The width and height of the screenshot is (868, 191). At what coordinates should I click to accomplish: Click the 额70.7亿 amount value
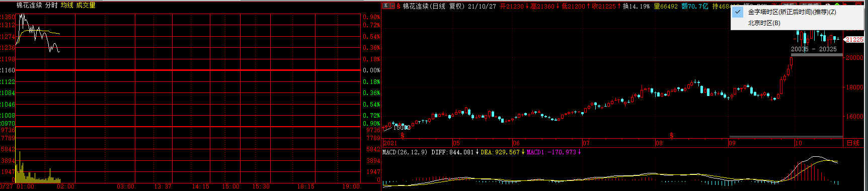(x=695, y=6)
